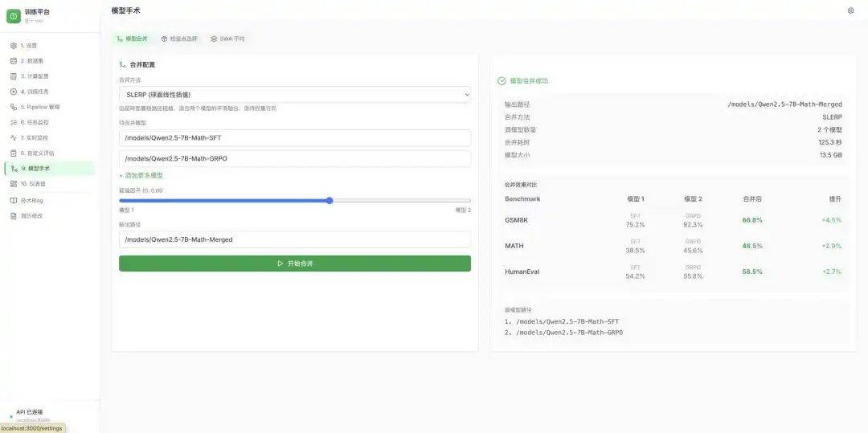This screenshot has height=433, width=868.
Task: Click the Qwen2.5-7B-Math-SFT model path field
Action: [294, 138]
